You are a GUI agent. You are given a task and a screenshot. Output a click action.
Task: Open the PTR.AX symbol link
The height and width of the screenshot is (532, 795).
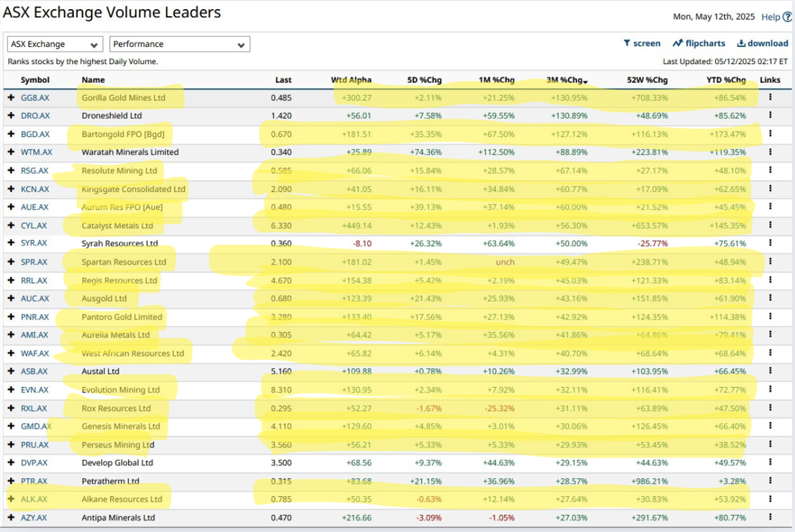point(34,481)
